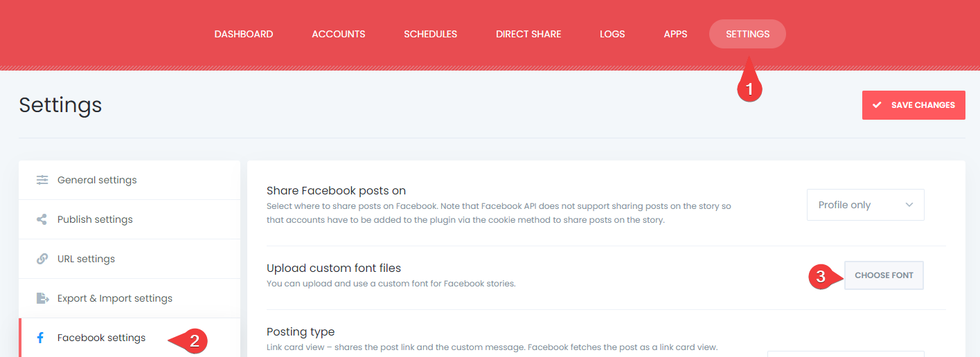Open the Accounts menu

coord(339,34)
